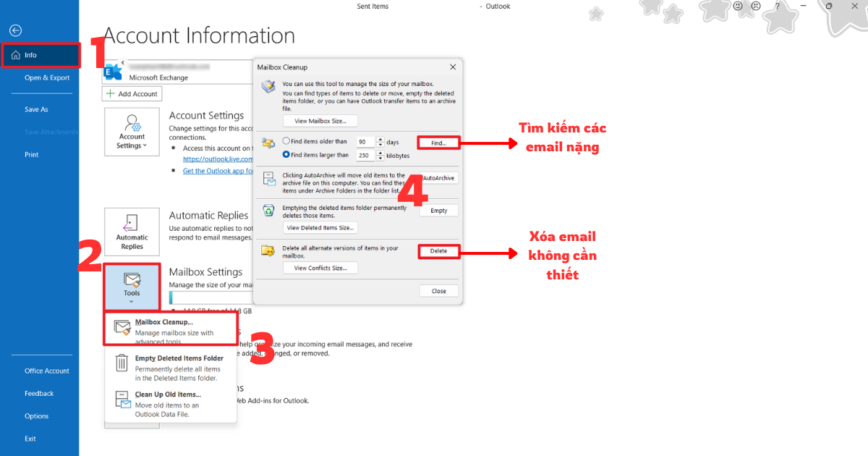868x456 pixels.
Task: Click View Deleted Items Size button
Action: tap(320, 227)
